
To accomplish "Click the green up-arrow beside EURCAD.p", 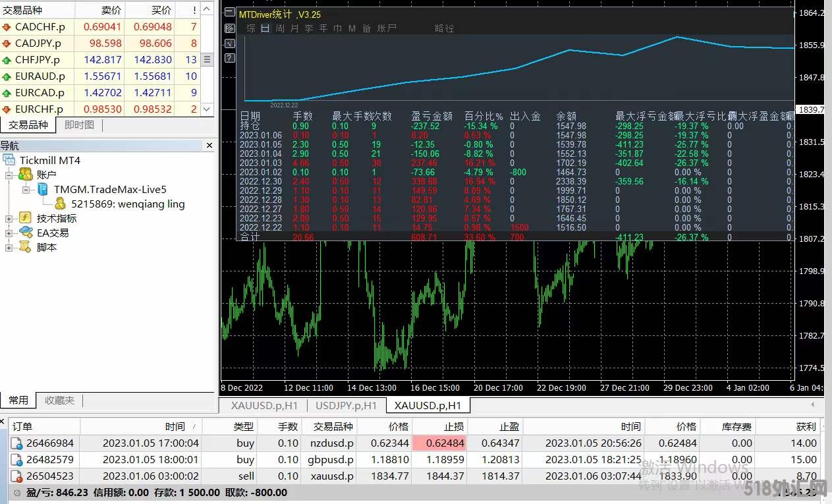I will (x=7, y=93).
